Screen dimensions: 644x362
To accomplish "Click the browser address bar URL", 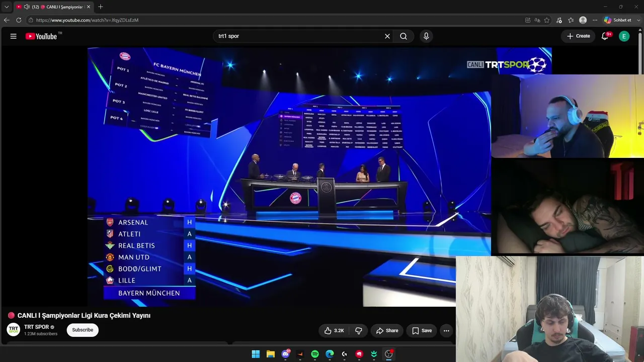I will pos(87,20).
